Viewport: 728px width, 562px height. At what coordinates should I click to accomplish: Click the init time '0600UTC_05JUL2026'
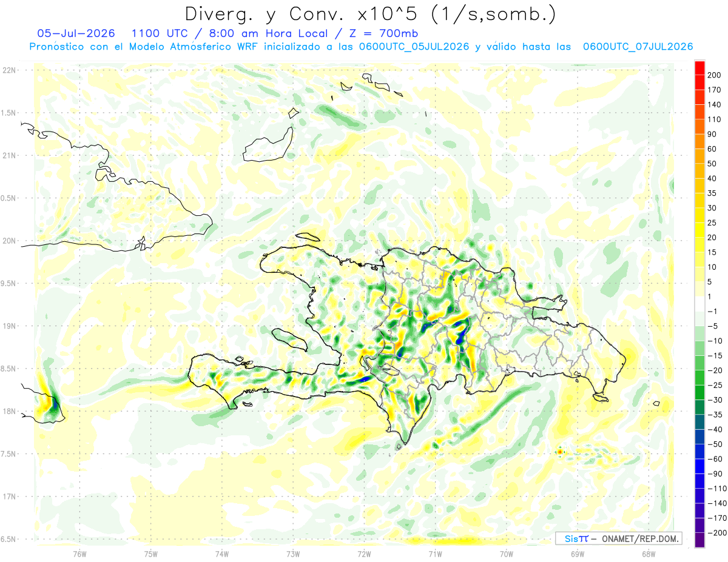(x=414, y=46)
